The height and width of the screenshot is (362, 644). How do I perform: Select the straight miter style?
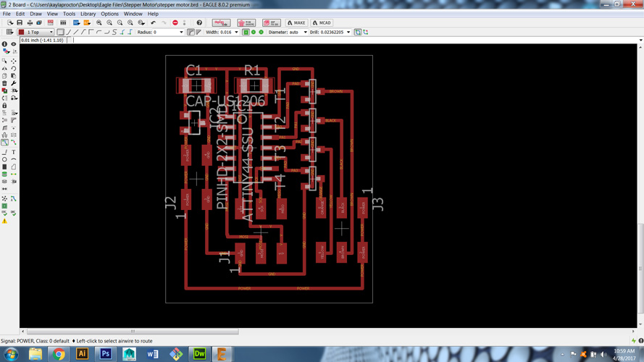[198, 32]
